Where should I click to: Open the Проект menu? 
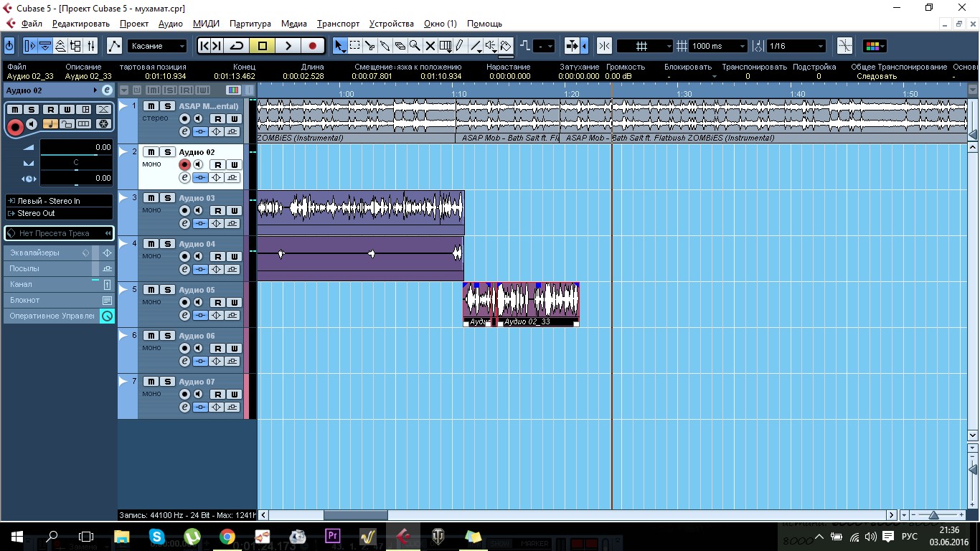(134, 24)
